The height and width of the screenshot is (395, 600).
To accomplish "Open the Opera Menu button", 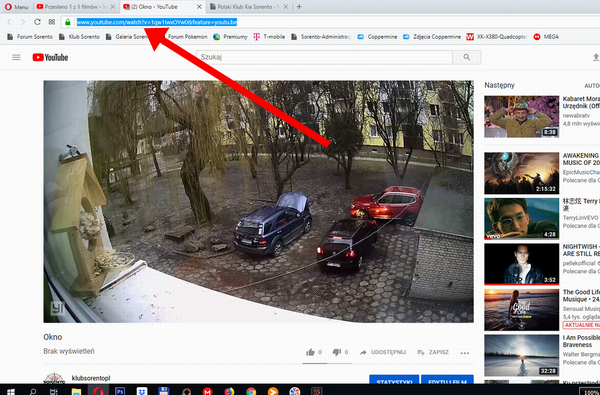I will pyautogui.click(x=16, y=7).
